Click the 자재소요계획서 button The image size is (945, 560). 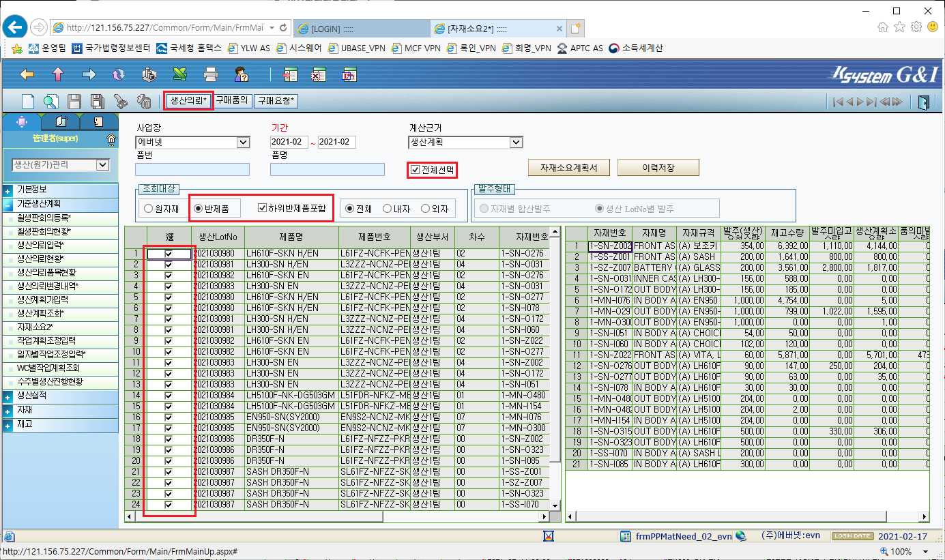(569, 168)
